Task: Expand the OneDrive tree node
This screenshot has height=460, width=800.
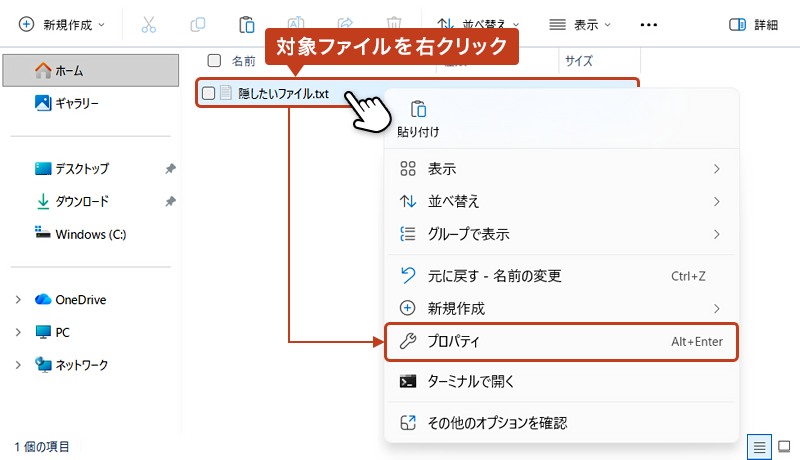Action: [18, 299]
